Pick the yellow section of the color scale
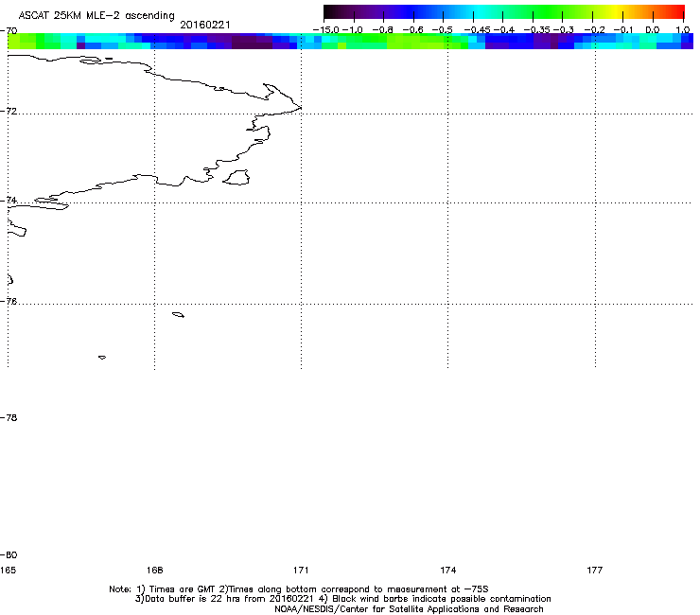The height and width of the screenshot is (615, 700). point(618,11)
